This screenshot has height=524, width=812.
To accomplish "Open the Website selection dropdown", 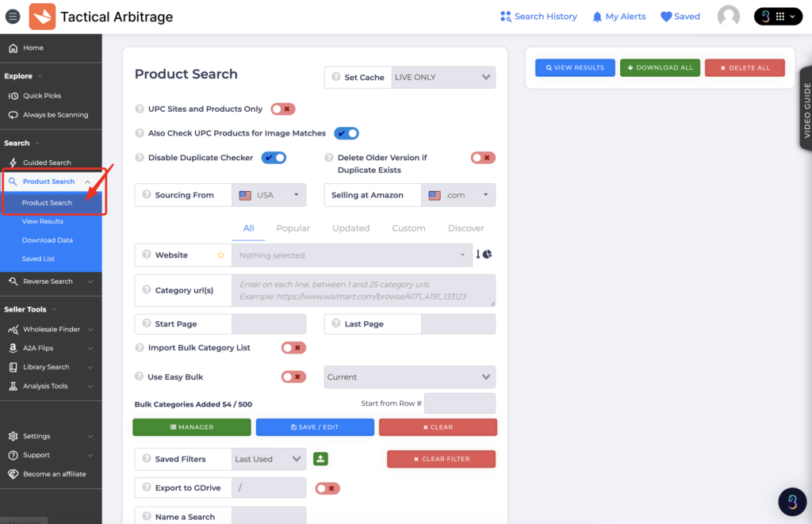I will pos(352,255).
